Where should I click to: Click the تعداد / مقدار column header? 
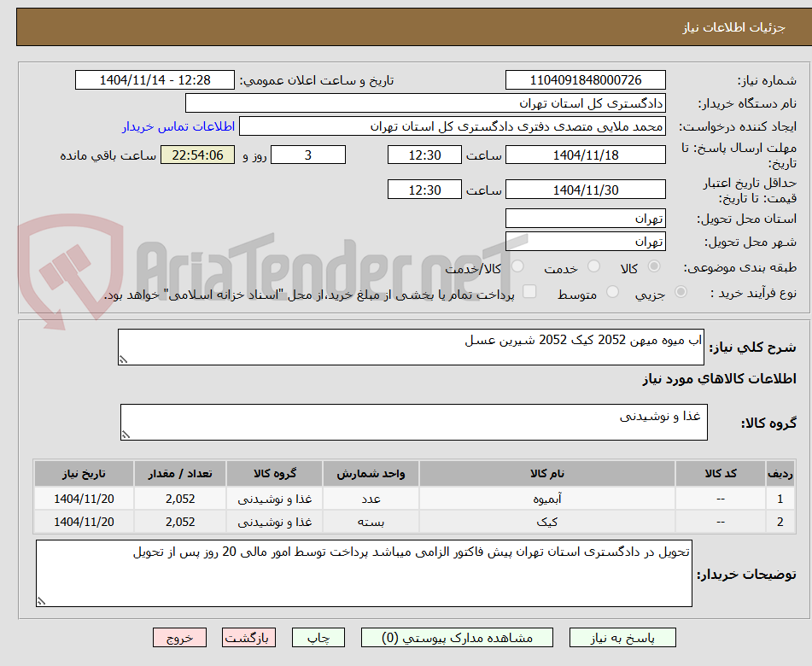179,473
